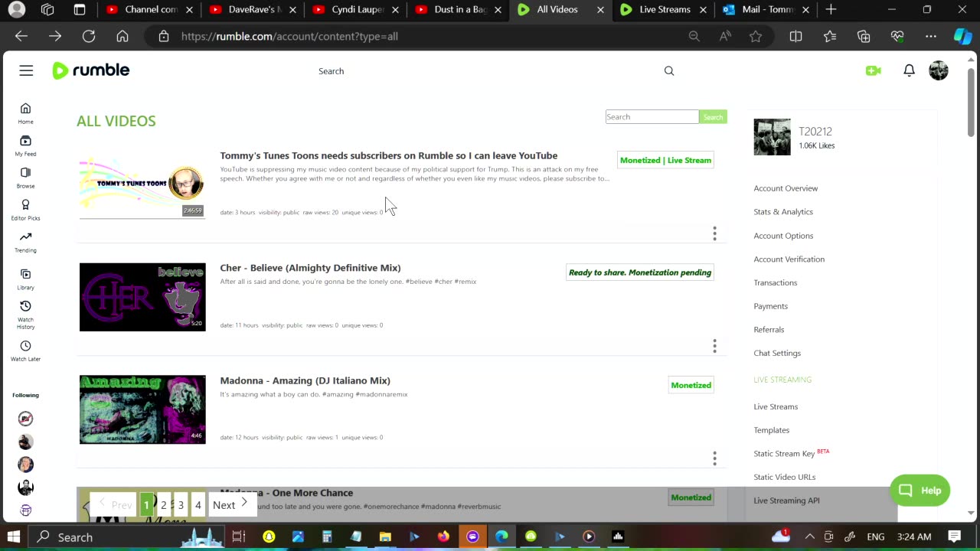
Task: Open Watch Later in sidebar
Action: pyautogui.click(x=25, y=351)
